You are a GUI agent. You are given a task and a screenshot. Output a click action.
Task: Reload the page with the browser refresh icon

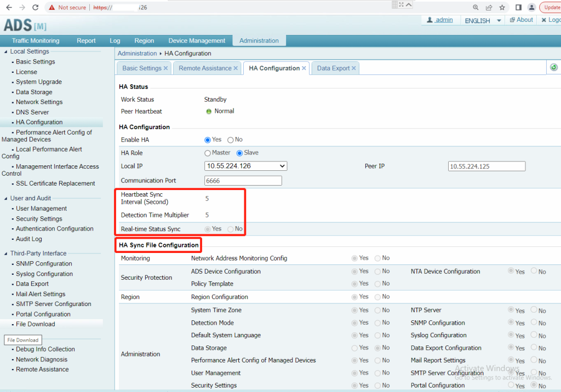tap(35, 8)
